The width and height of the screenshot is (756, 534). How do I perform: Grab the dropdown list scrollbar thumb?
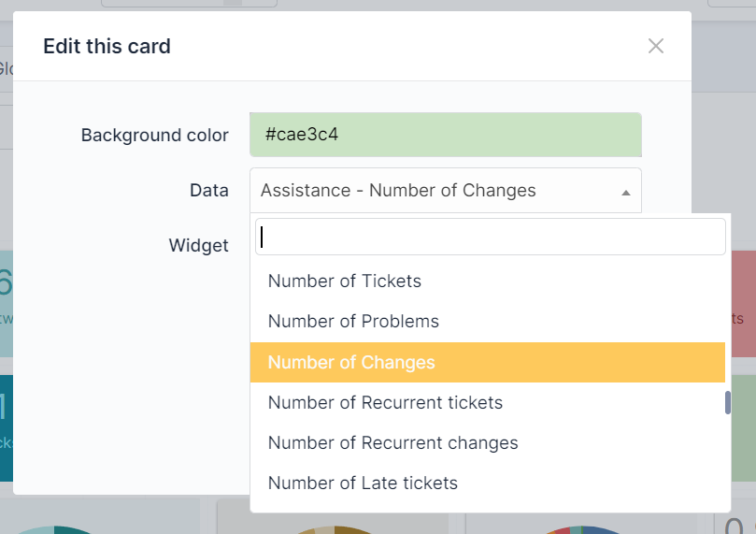728,402
